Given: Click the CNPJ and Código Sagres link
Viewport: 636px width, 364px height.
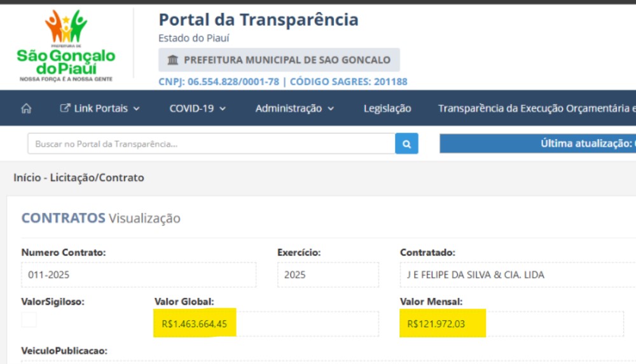Looking at the screenshot, I should [283, 81].
